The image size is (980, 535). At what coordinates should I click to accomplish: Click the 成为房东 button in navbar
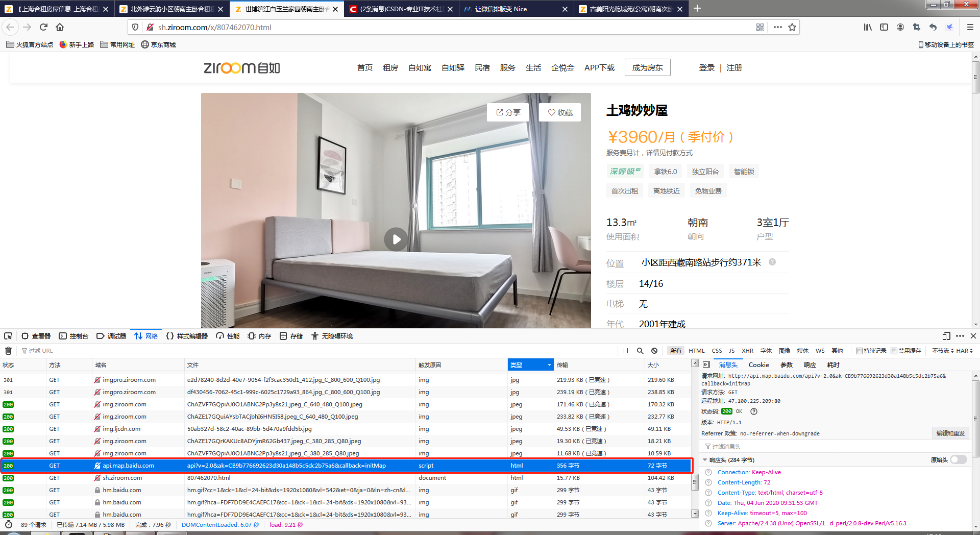(647, 67)
